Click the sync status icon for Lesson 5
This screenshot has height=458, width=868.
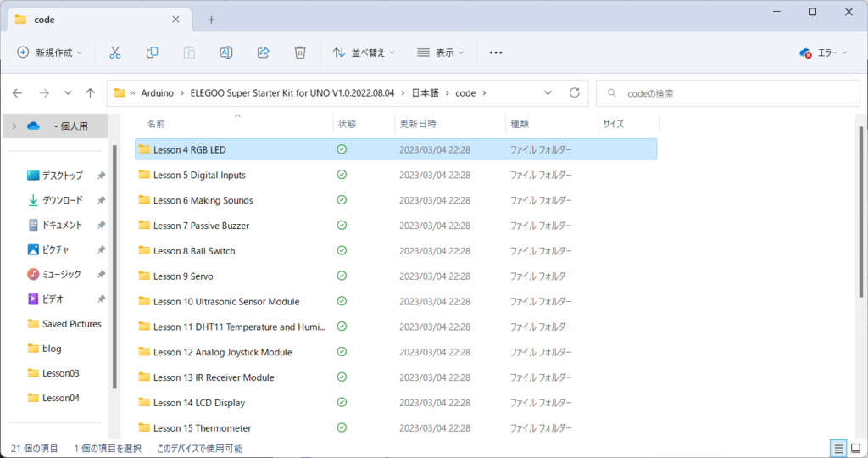coord(342,175)
